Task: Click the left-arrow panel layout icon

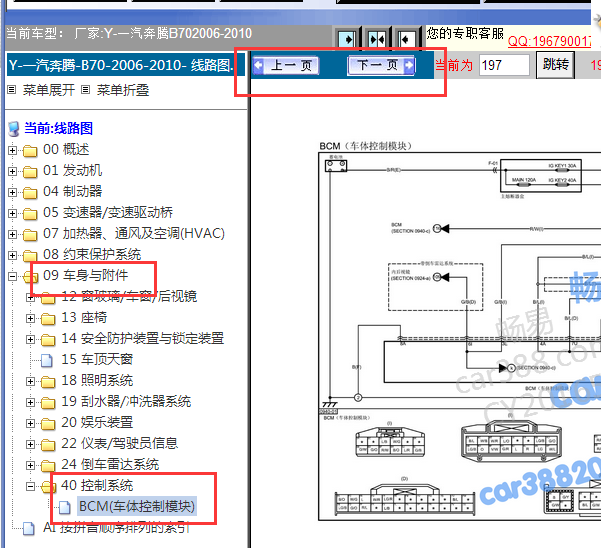Action: click(x=406, y=39)
